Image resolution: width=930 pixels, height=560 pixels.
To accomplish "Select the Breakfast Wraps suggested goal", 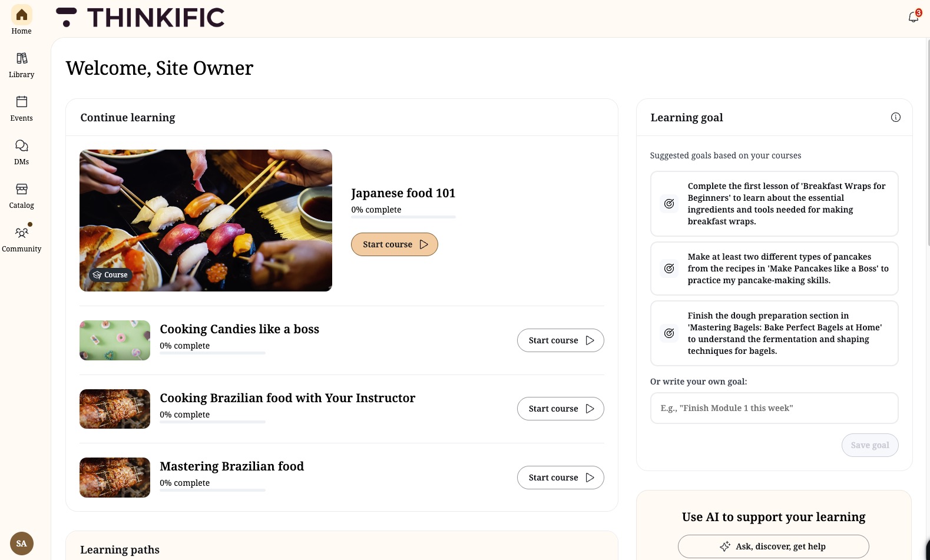I will [x=775, y=204].
